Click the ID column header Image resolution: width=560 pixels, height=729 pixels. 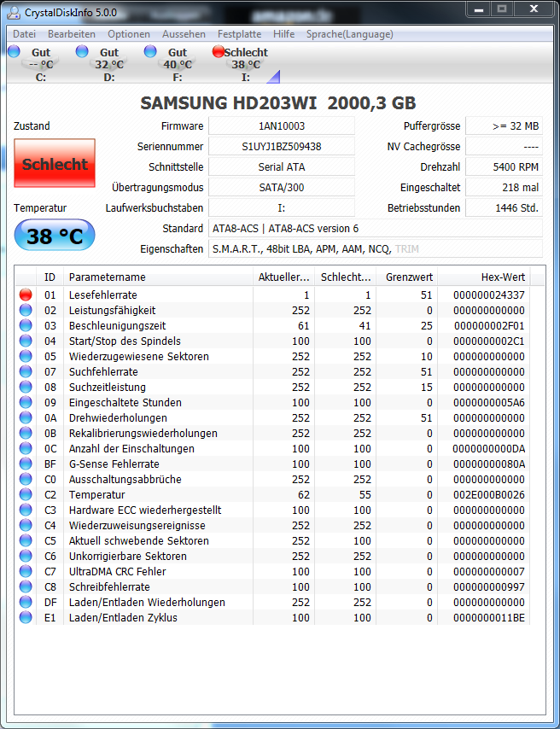coord(50,277)
